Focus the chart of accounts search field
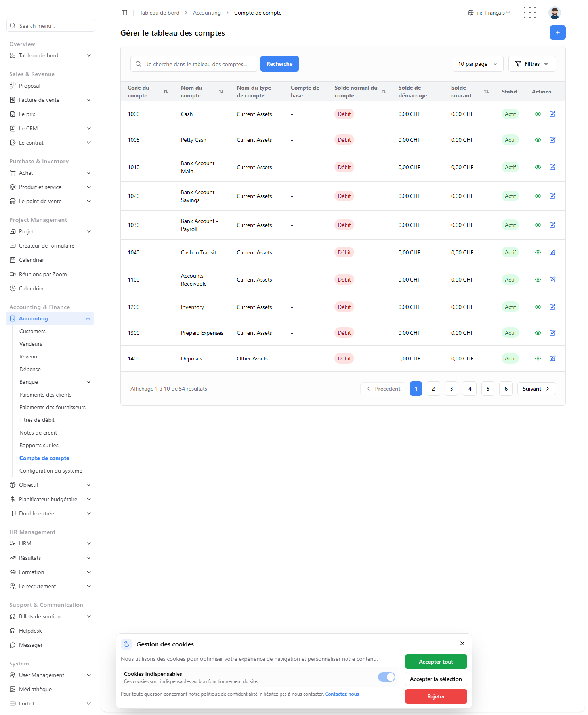The width and height of the screenshot is (588, 715). click(x=194, y=64)
